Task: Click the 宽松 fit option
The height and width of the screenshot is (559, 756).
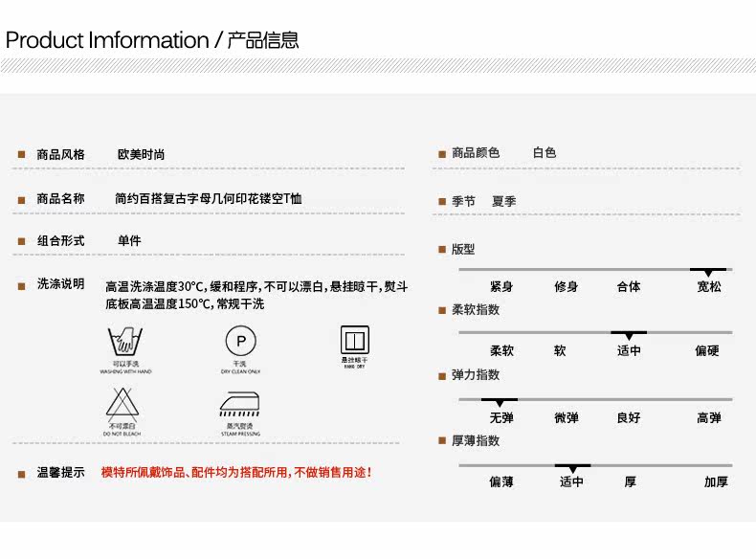Action: point(709,287)
